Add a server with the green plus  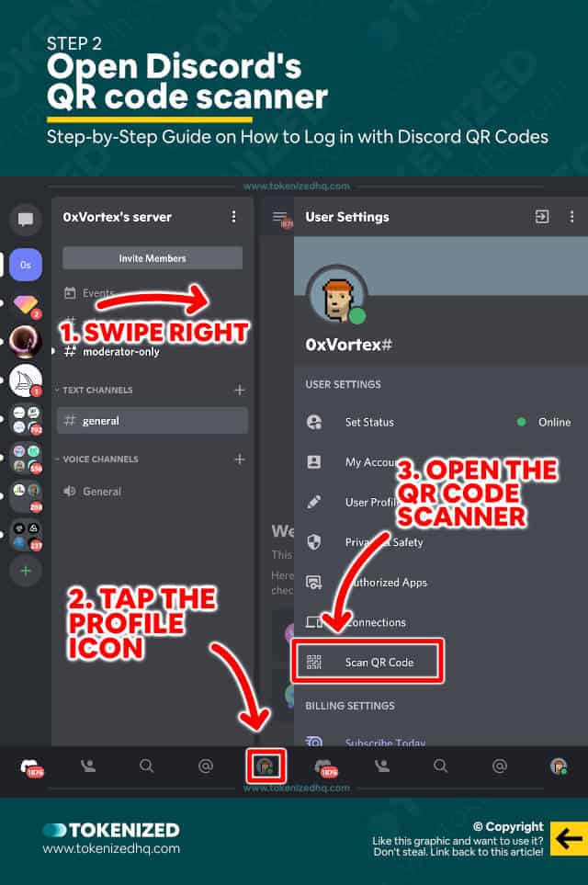pos(26,571)
